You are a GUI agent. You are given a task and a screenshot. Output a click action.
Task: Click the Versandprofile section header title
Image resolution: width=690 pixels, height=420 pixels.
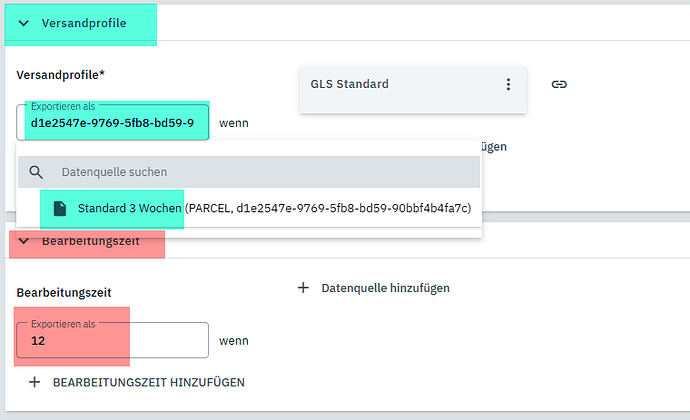(84, 23)
